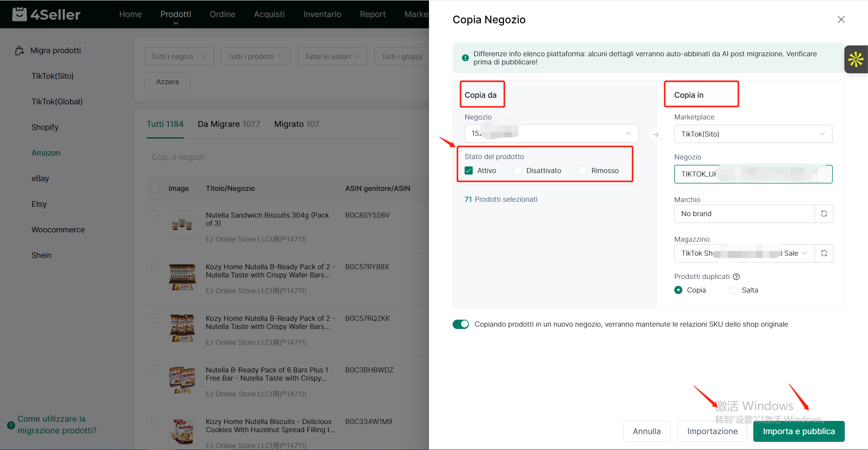Screen dimensions: 868x450
Task: Open the Marchio No brand field
Action: [744, 214]
